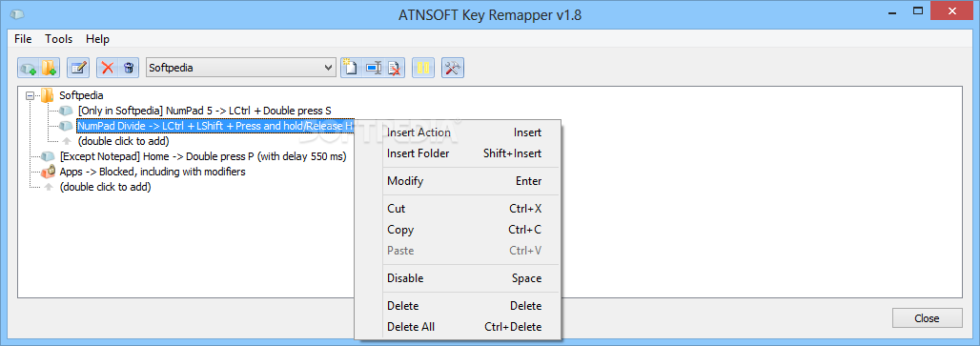This screenshot has height=346, width=980.
Task: Click arrow icon of add row inside Softpedia folder
Action: (x=67, y=141)
